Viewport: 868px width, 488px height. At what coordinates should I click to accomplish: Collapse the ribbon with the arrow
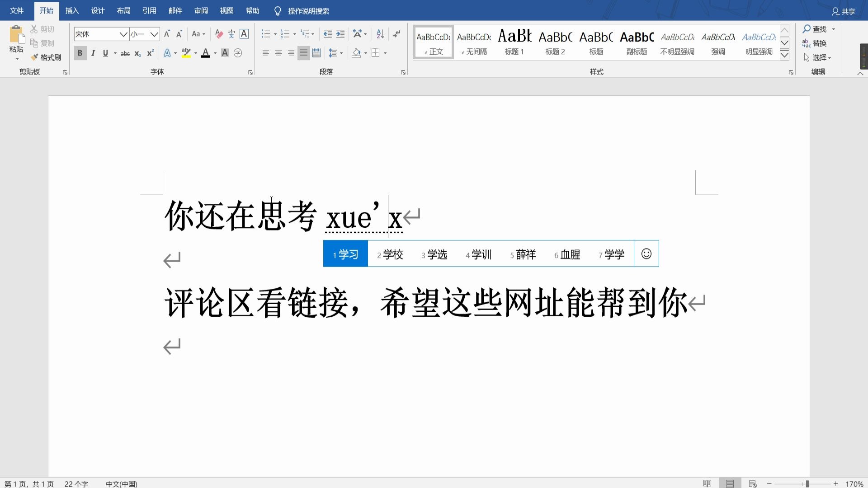click(860, 73)
